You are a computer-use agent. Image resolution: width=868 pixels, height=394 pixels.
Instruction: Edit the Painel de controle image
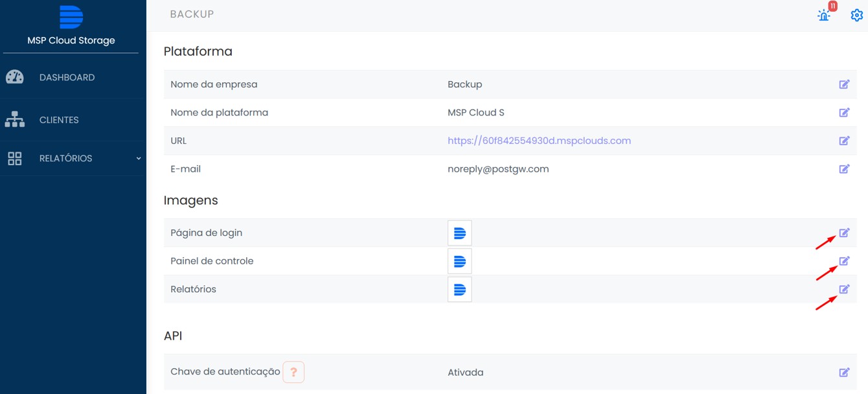coord(844,261)
